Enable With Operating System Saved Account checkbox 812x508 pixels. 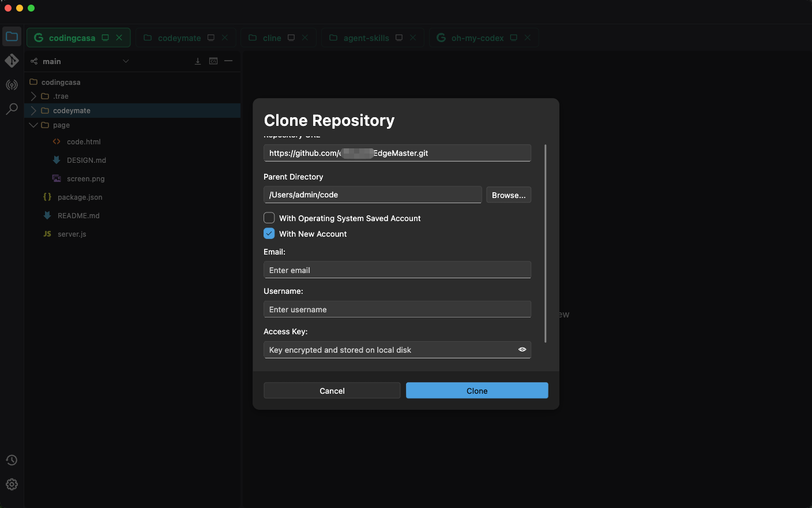tap(269, 218)
